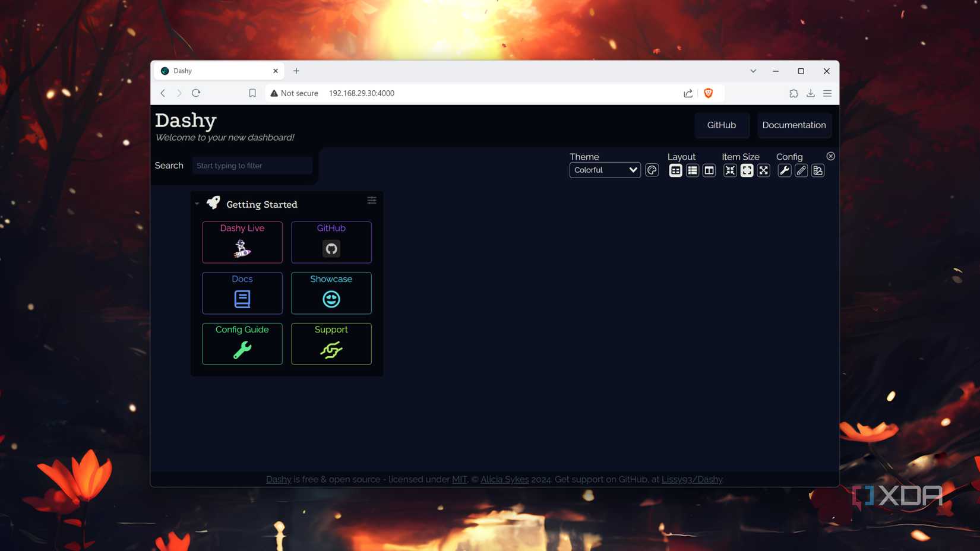Click the Dashy page title heading
This screenshot has height=551, width=980.
[x=186, y=120]
